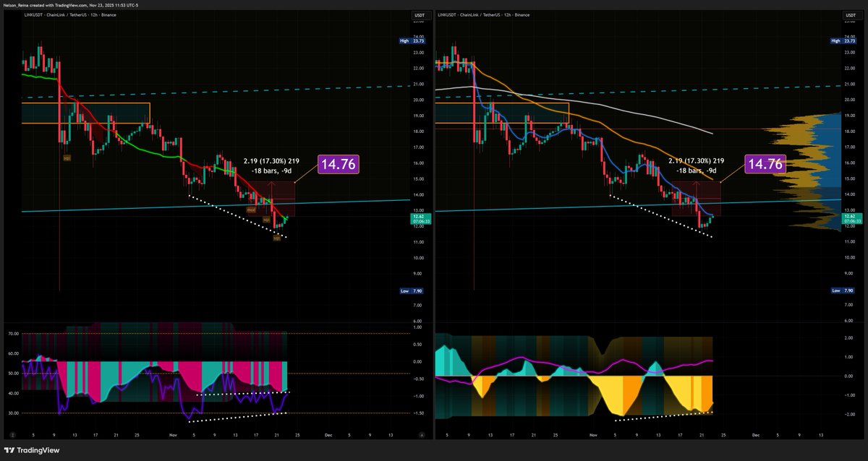Click the High 23.73 label on left chart

click(x=411, y=41)
